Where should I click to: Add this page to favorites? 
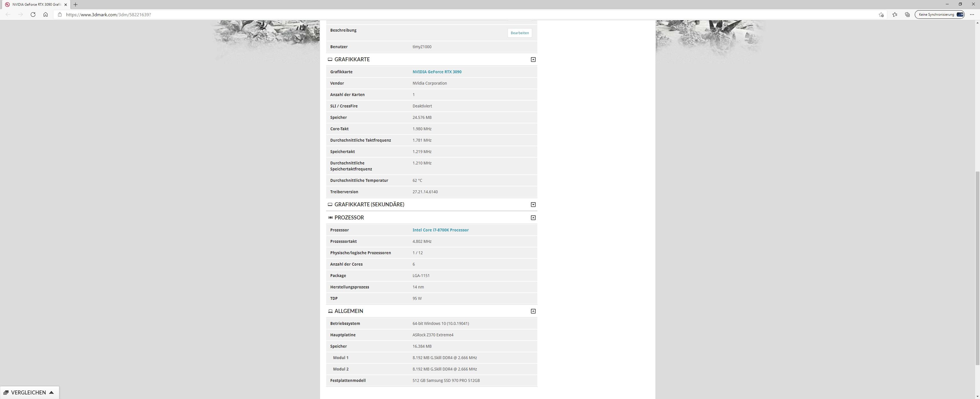tap(881, 15)
